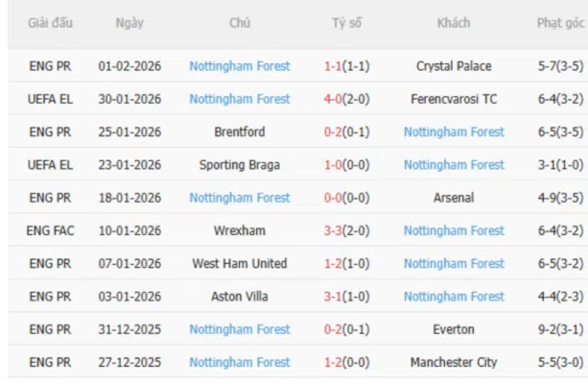
Task: Click the Arsenal team name
Action: (454, 198)
